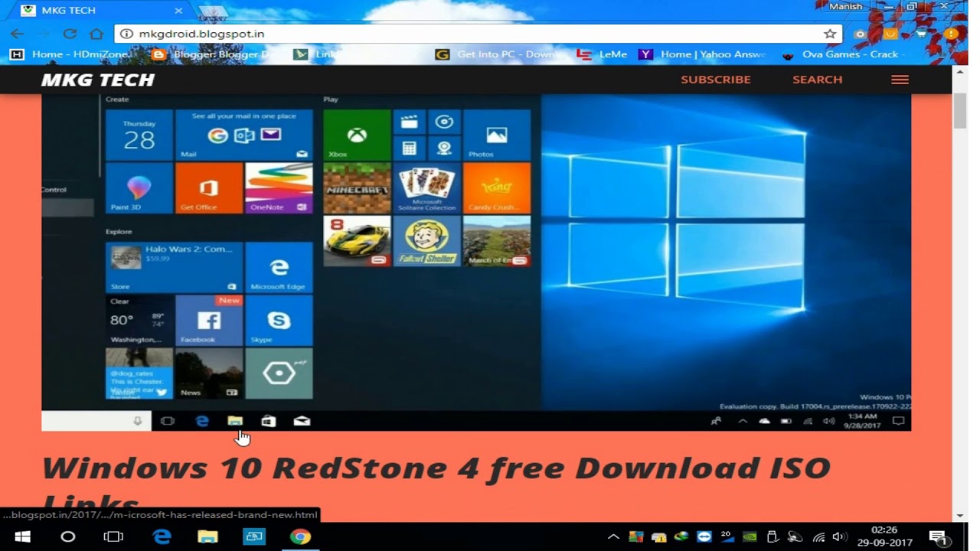This screenshot has height=551, width=980.
Task: Open the Ova Games bookmark
Action: (842, 54)
